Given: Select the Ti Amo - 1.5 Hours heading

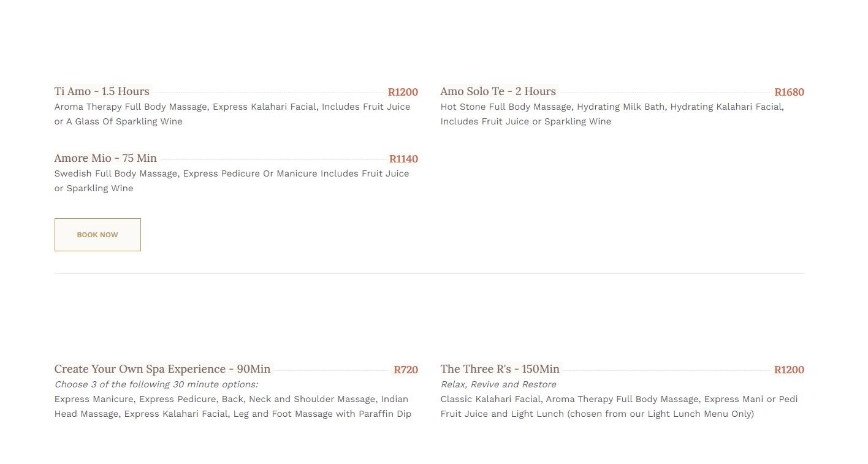Looking at the screenshot, I should (x=102, y=91).
